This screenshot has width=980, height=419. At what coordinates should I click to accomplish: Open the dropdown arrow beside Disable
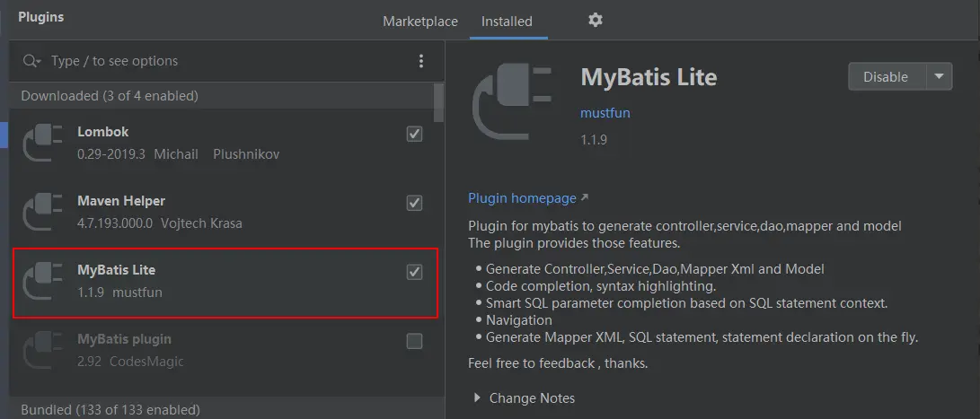tap(939, 76)
